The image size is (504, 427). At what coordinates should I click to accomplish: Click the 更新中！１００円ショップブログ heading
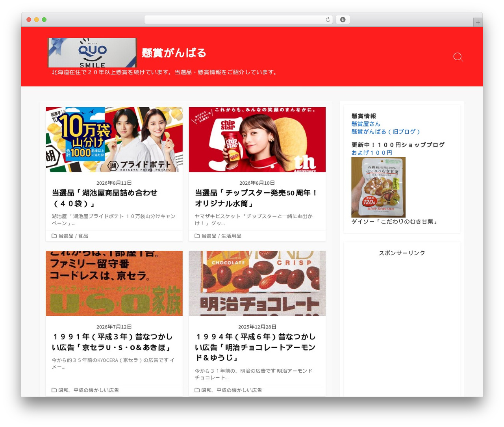click(398, 145)
